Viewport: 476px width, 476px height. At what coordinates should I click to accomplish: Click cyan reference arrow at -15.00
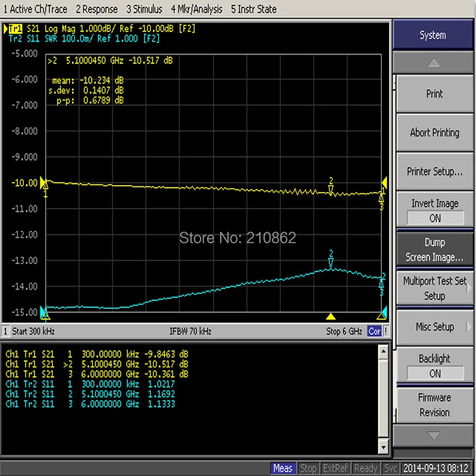[x=42, y=312]
